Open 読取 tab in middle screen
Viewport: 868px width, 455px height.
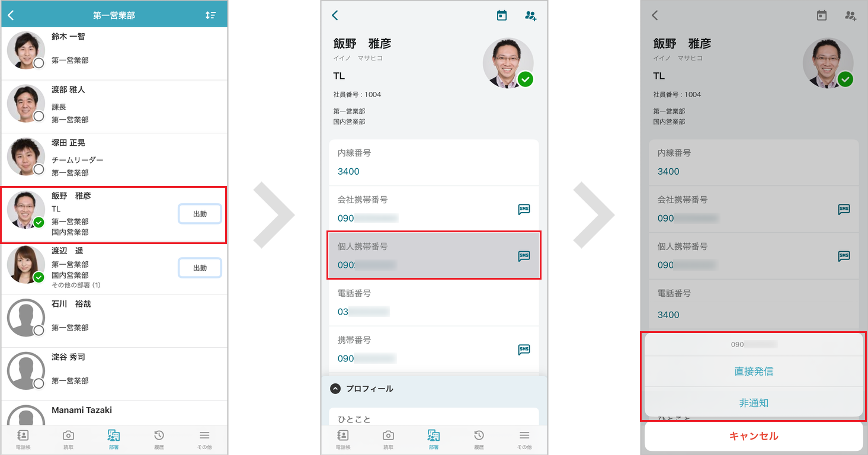pos(389,440)
